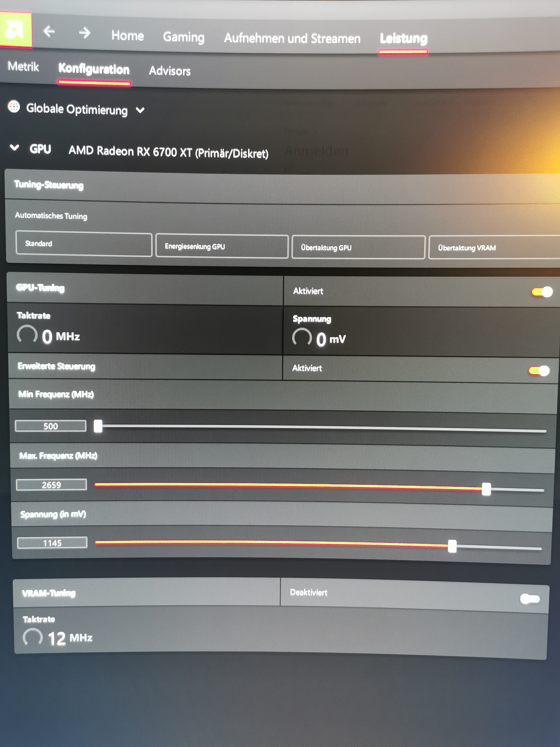
Task: Click the Min Frequenz value field
Action: [51, 426]
